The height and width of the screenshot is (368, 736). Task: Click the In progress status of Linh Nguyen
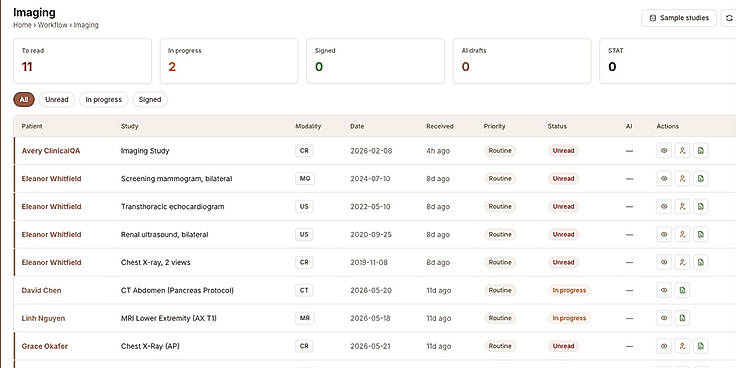point(569,318)
